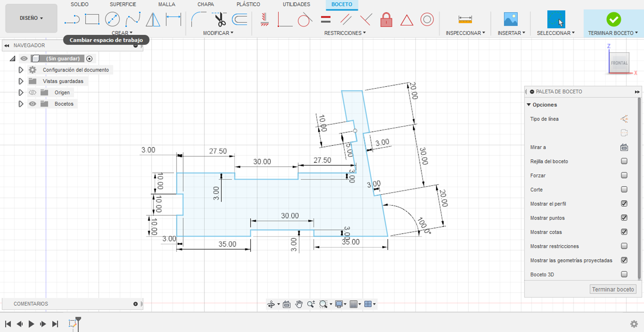Apply the Parallel constraint
644x332 pixels.
[x=346, y=20]
